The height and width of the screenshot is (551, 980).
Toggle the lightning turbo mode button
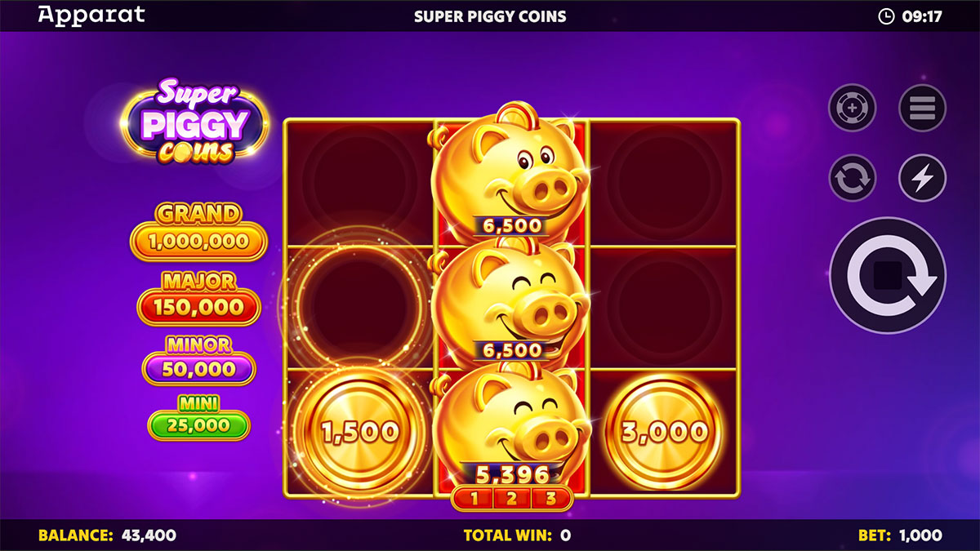[923, 178]
